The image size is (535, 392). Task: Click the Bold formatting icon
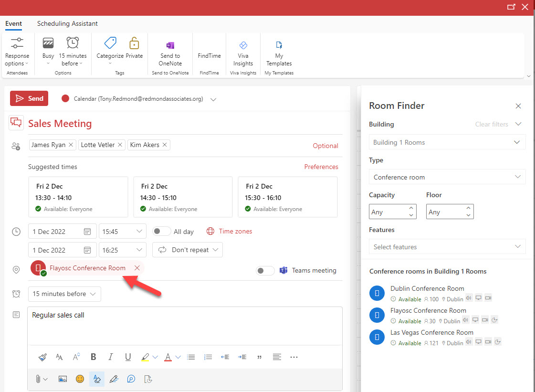pos(94,357)
